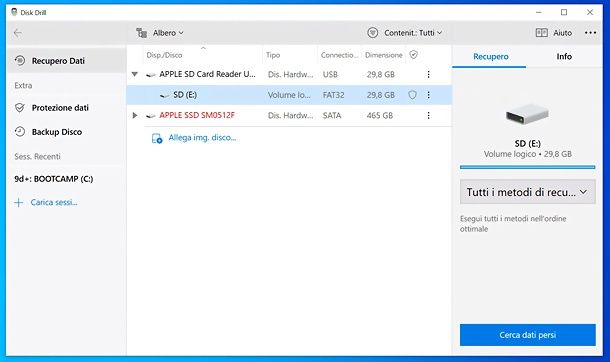Click the USB connection cell
Viewport: 610px width, 362px height.
pyautogui.click(x=330, y=74)
